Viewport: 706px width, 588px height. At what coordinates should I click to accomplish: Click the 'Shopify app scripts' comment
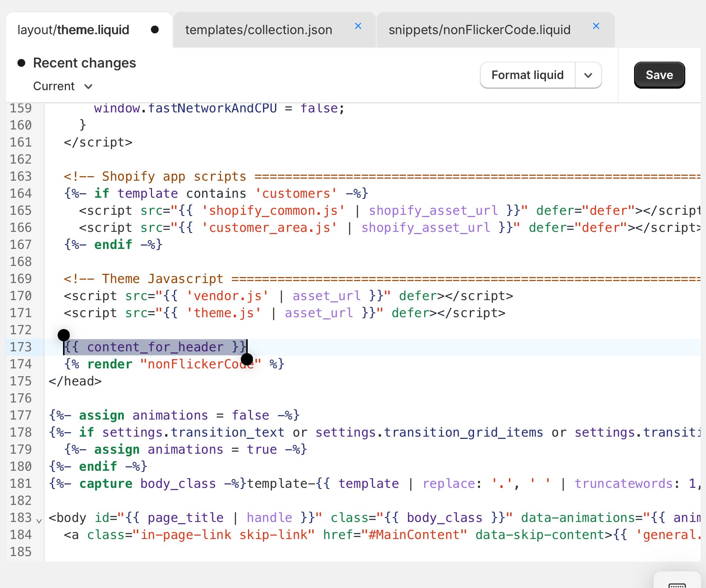click(x=174, y=176)
